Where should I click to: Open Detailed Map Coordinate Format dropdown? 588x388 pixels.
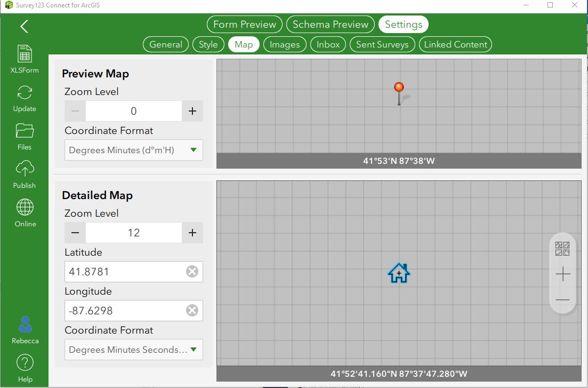pos(134,350)
